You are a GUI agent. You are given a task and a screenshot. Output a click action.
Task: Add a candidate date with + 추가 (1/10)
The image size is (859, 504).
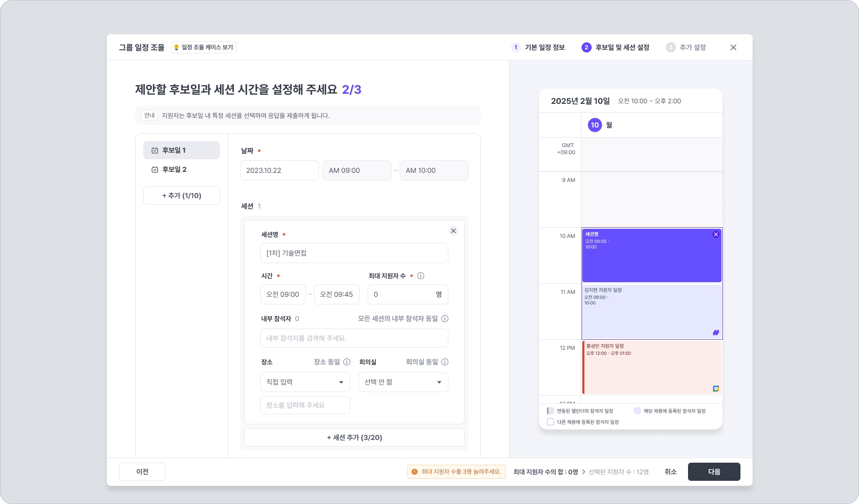(x=182, y=196)
